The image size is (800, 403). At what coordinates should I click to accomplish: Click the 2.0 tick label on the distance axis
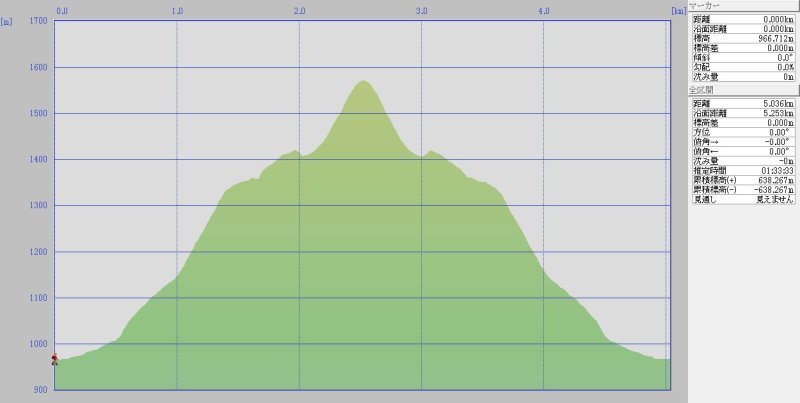pyautogui.click(x=299, y=11)
